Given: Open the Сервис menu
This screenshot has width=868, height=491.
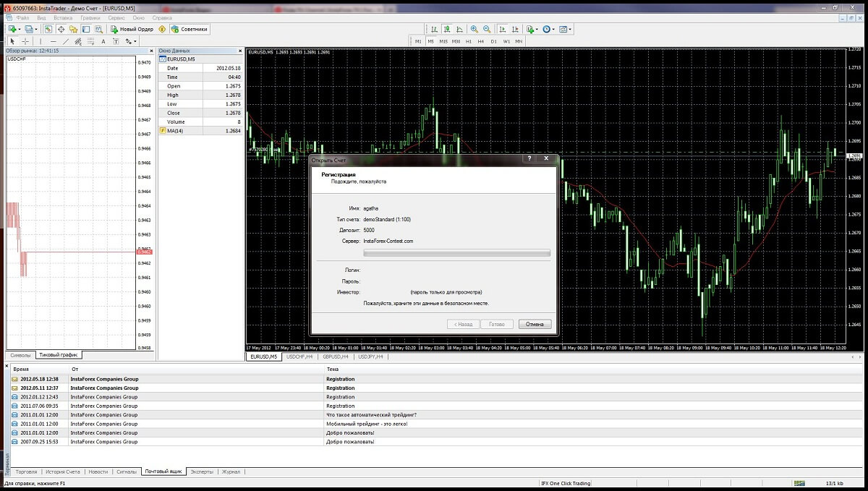Looking at the screenshot, I should [x=116, y=17].
